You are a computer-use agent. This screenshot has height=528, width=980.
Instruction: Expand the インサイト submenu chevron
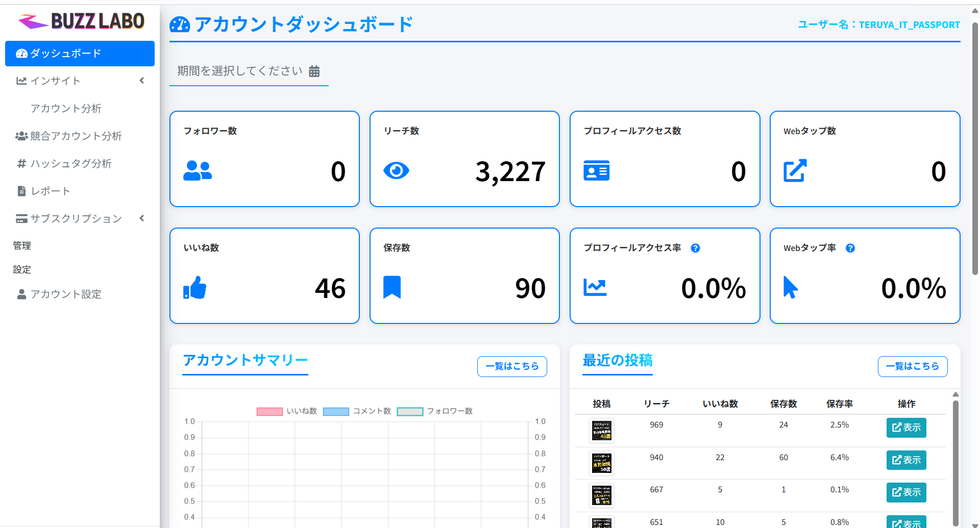(x=142, y=80)
